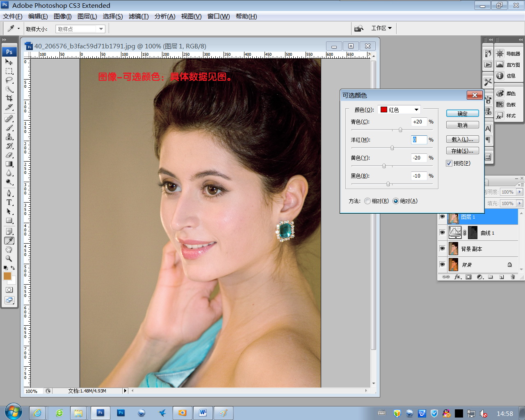Click the Delete layer trash icon
The height and width of the screenshot is (420, 525).
click(512, 277)
